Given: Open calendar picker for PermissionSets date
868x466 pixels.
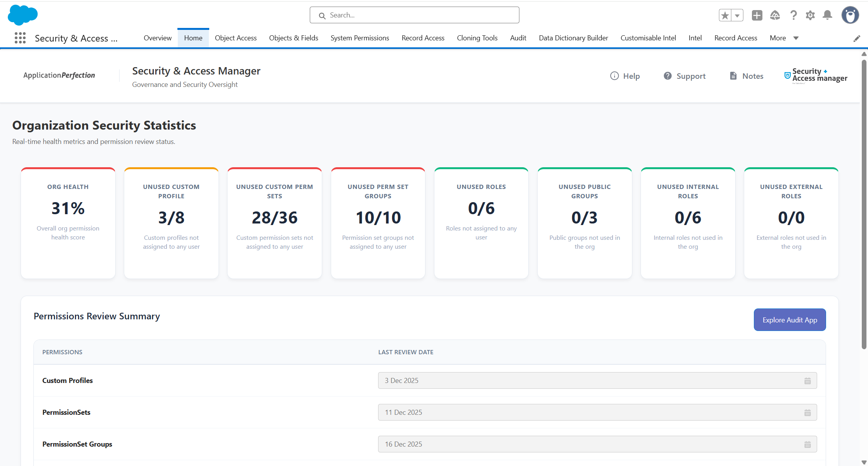Looking at the screenshot, I should pos(807,412).
